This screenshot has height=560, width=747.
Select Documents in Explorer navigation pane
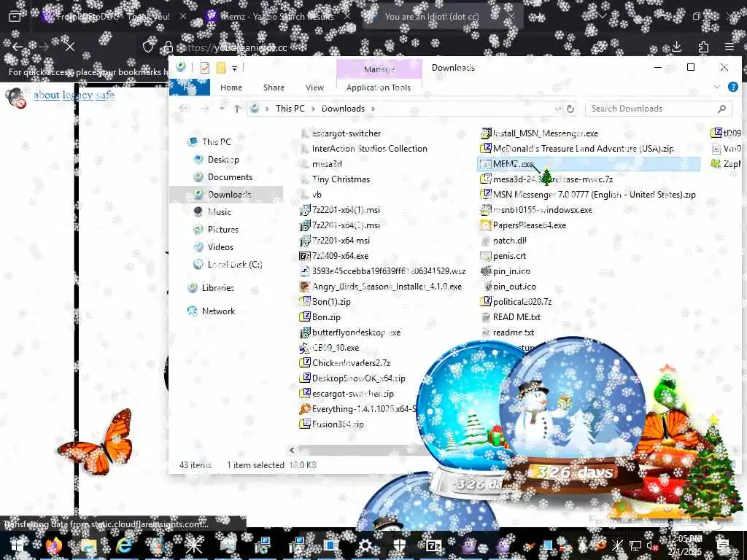[x=230, y=177]
